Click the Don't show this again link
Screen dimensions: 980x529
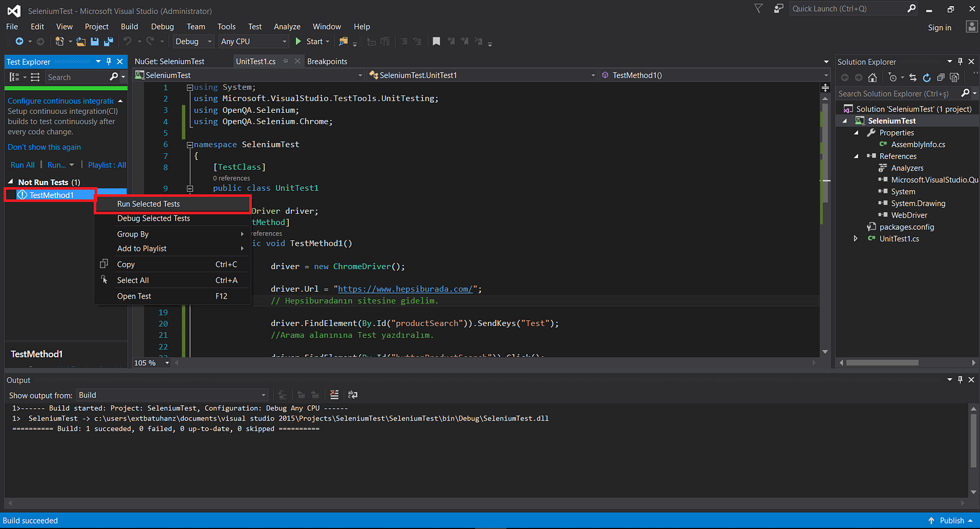(44, 147)
